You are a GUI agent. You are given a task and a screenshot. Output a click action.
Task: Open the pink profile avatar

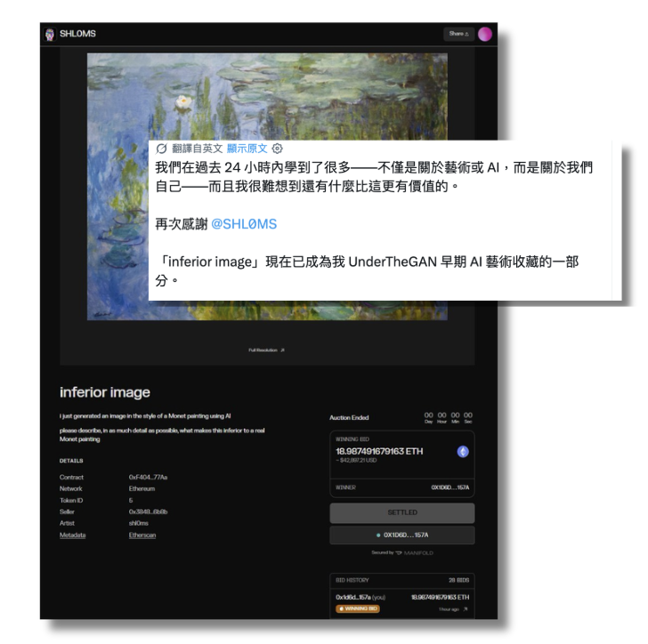tap(485, 34)
